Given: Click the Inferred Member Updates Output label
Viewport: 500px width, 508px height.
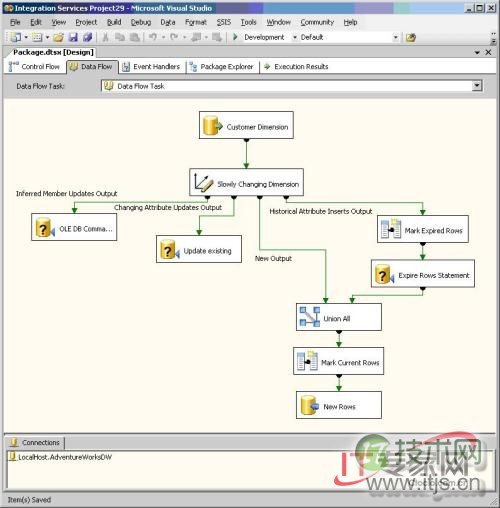Looking at the screenshot, I should click(67, 194).
